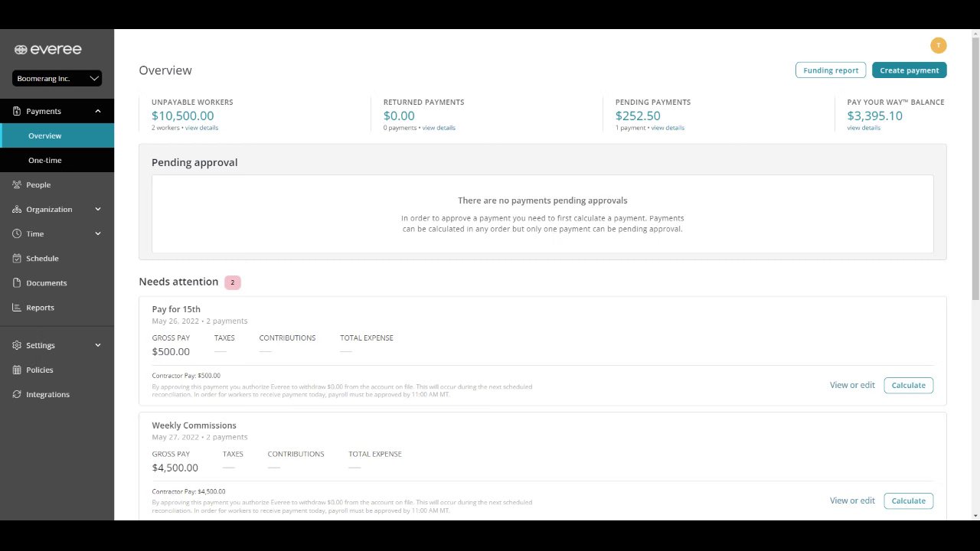The width and height of the screenshot is (980, 551).
Task: Click the Documents file icon
Action: 17,282
